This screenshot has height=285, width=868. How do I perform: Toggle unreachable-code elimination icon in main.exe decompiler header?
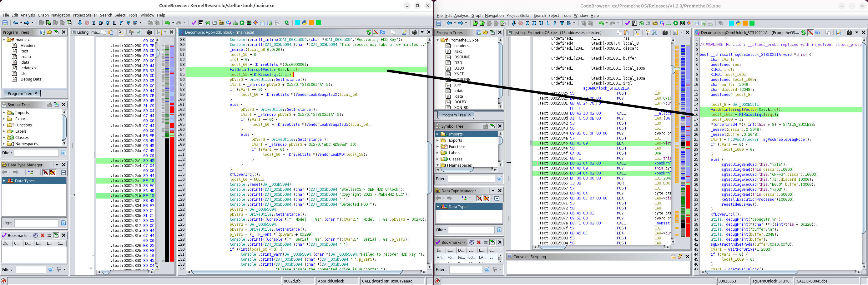(376, 32)
